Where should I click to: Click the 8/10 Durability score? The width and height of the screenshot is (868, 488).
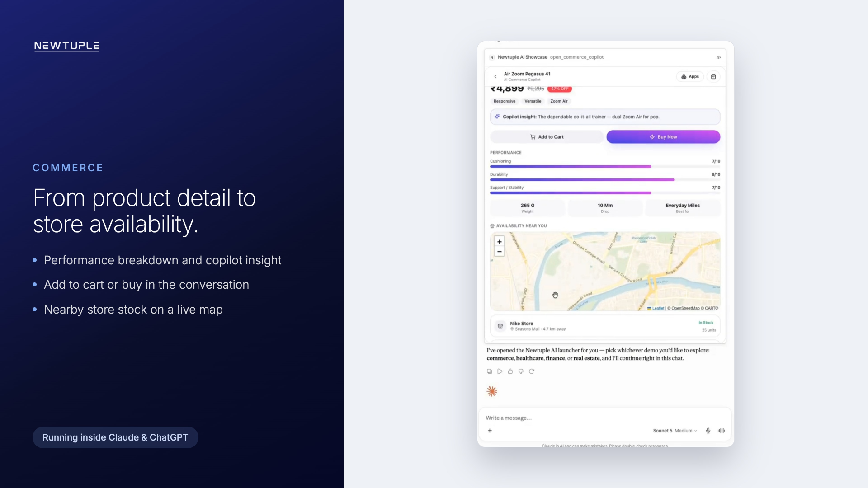pyautogui.click(x=716, y=174)
